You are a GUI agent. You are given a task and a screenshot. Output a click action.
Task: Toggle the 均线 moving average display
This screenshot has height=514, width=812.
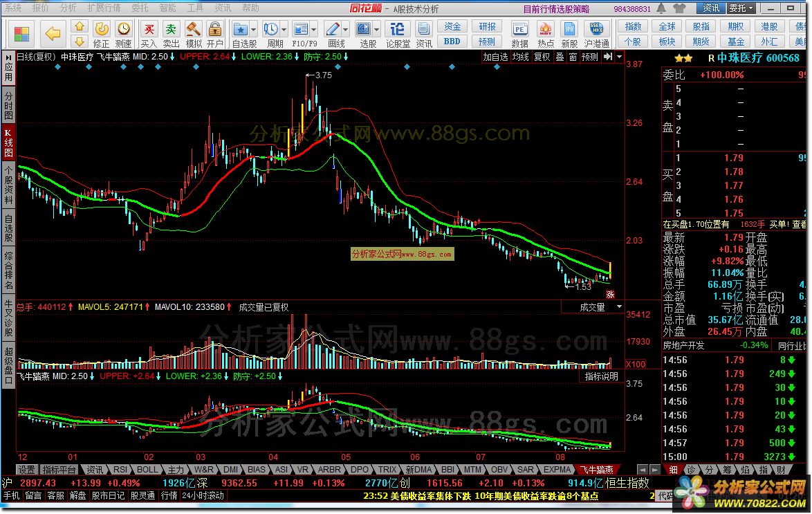(520, 57)
